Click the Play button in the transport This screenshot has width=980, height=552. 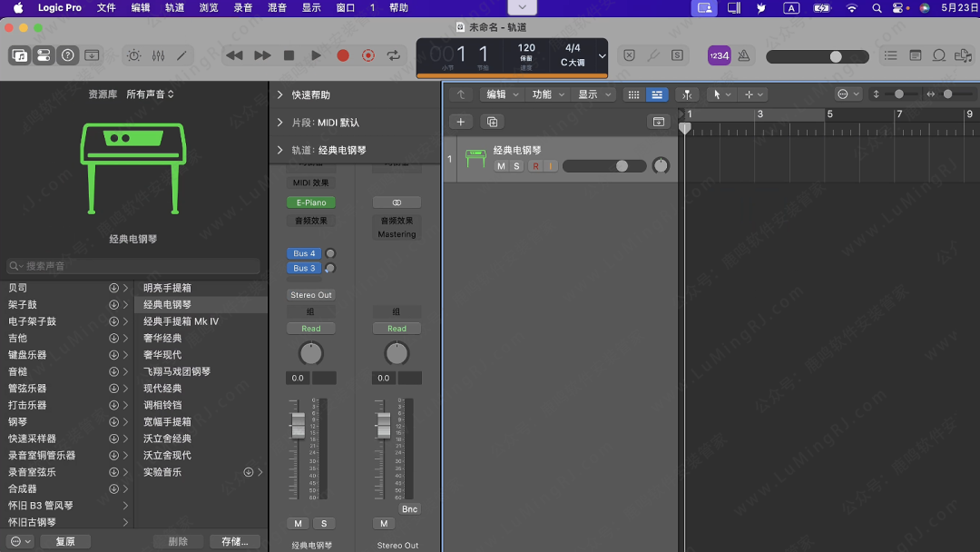coord(316,55)
